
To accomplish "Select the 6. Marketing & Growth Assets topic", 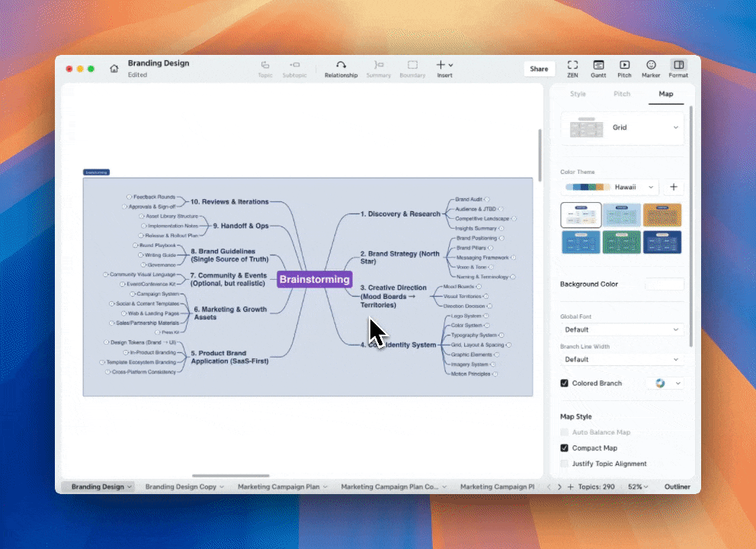I will pos(230,313).
